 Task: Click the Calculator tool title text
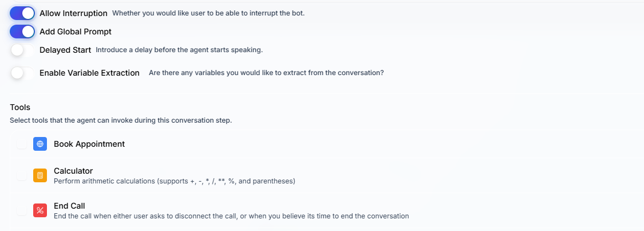coord(73,171)
